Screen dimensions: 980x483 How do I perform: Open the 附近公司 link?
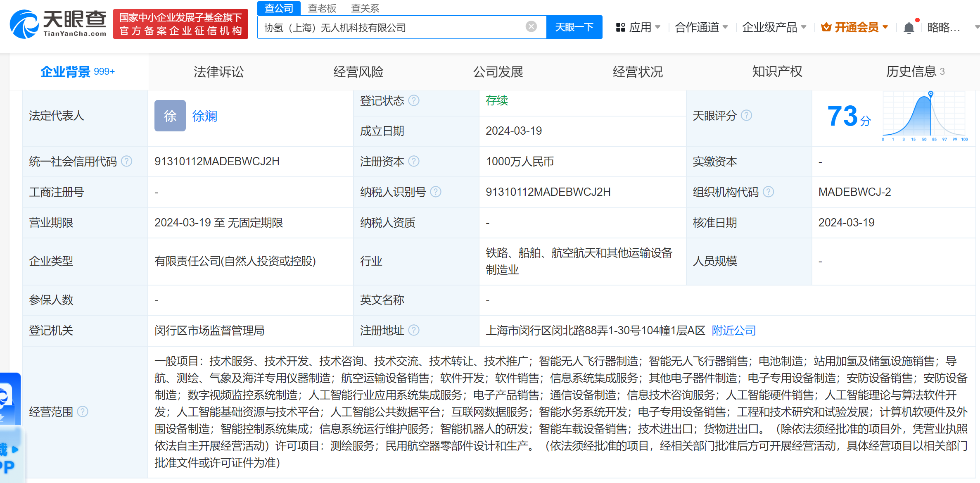click(733, 330)
